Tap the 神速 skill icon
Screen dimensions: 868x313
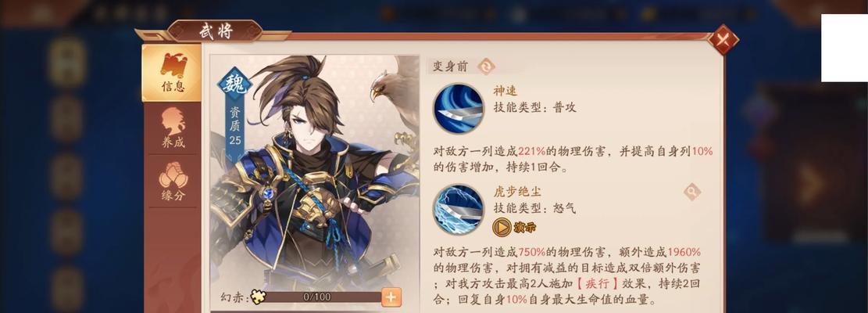click(x=459, y=108)
